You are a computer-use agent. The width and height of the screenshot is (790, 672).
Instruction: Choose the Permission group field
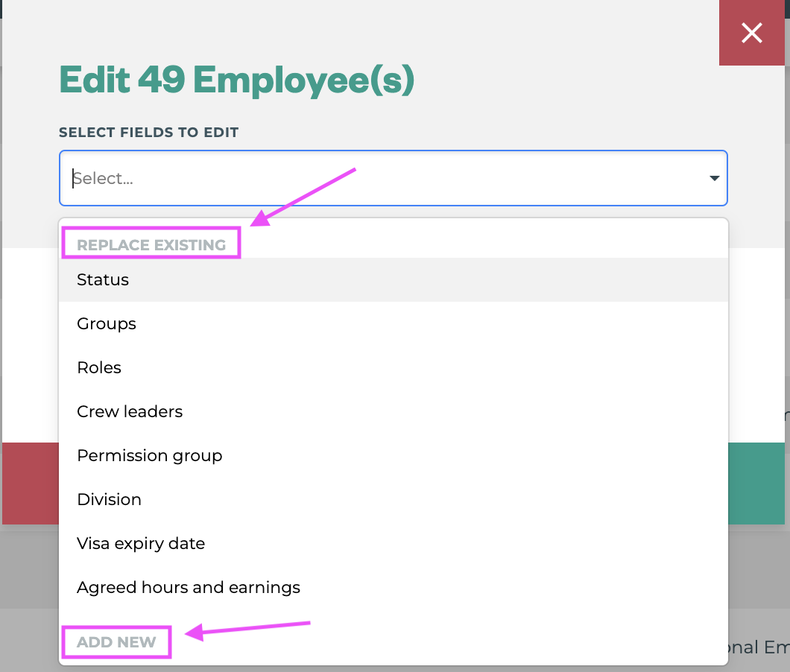click(x=150, y=456)
